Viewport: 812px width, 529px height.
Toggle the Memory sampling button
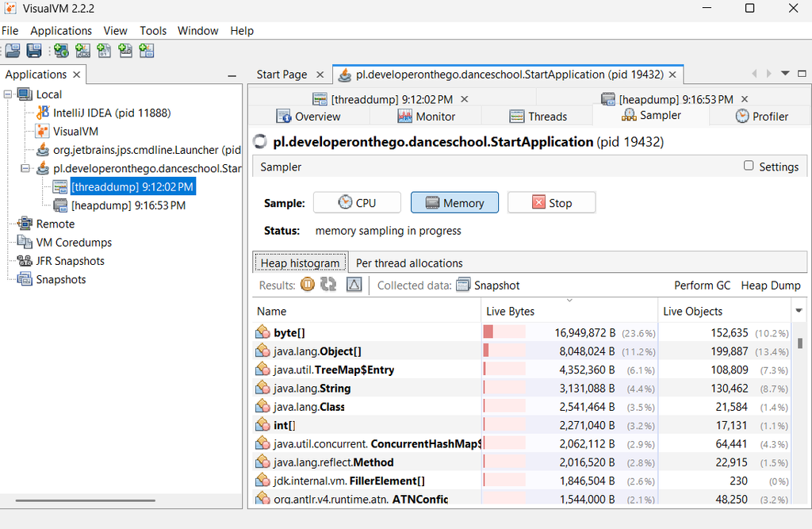(454, 202)
